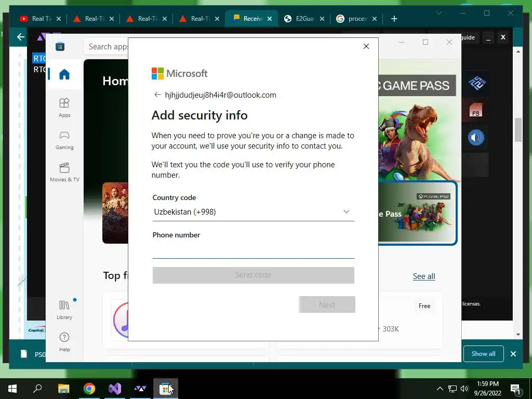Click the blue square logo in dark panel
Viewport: 532px width, 399px height.
477,83
